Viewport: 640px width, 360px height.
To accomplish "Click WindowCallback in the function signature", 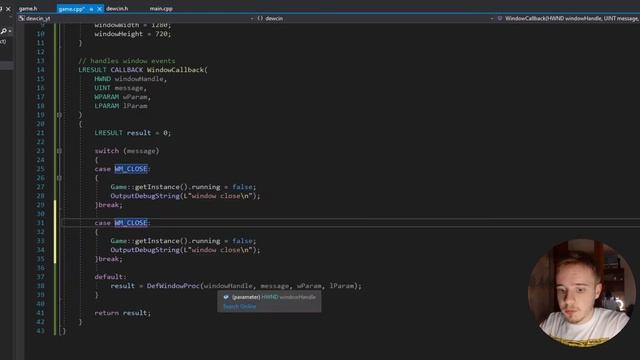I will pyautogui.click(x=176, y=70).
